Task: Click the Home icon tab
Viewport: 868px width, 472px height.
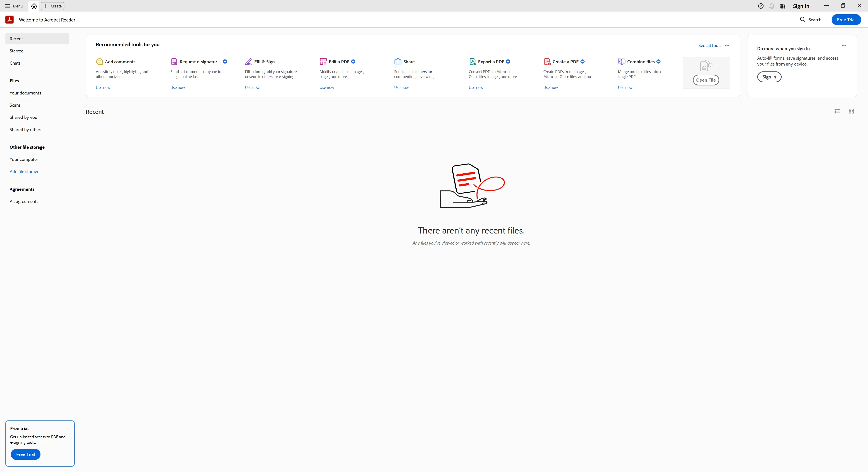Action: (34, 6)
